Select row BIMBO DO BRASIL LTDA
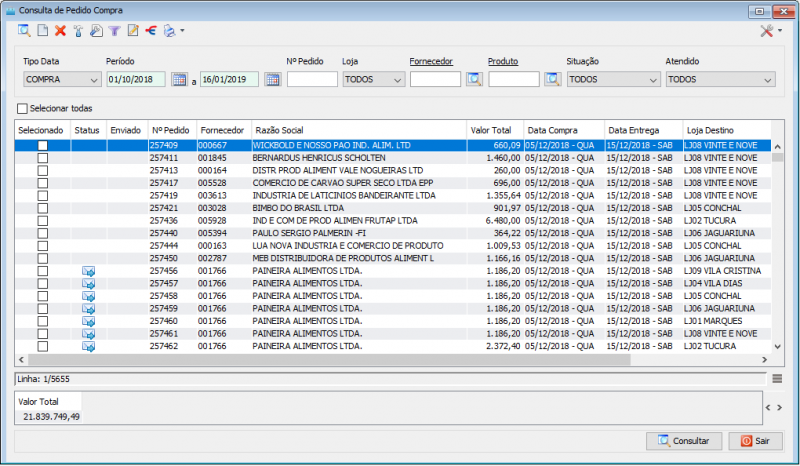This screenshot has height=466, width=800. click(393, 208)
